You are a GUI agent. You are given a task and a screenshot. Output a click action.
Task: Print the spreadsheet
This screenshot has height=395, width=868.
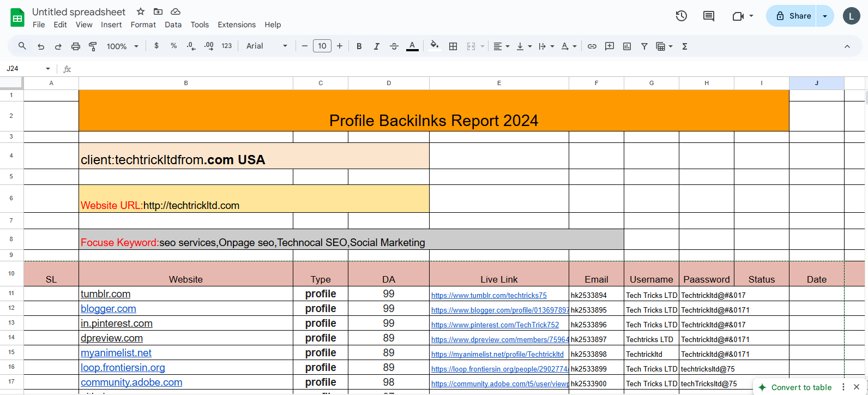(76, 46)
